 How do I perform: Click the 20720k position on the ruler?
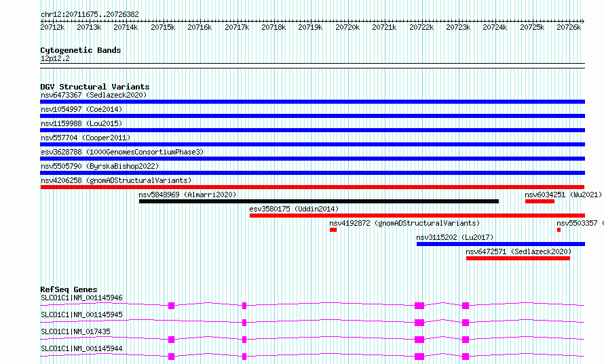coord(347,27)
